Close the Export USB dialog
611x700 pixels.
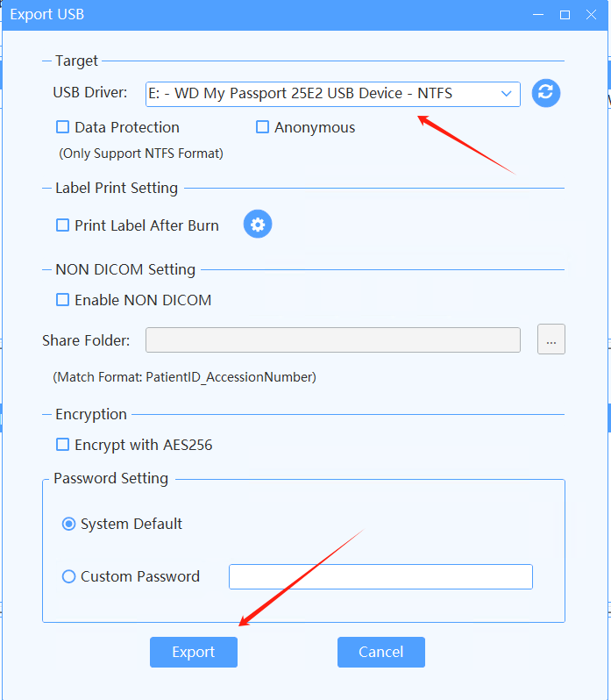pyautogui.click(x=590, y=15)
